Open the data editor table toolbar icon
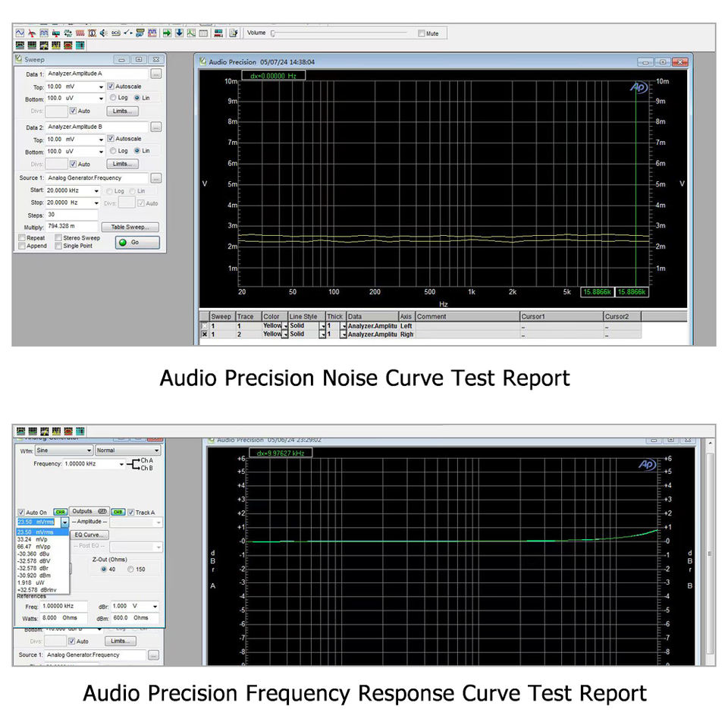This screenshot has height=728, width=728. 203,33
